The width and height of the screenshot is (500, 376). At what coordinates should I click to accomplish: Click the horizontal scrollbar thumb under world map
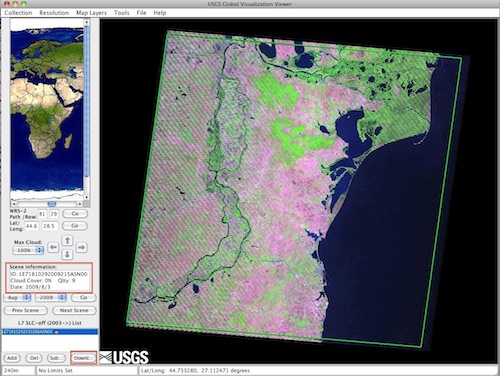(x=52, y=203)
